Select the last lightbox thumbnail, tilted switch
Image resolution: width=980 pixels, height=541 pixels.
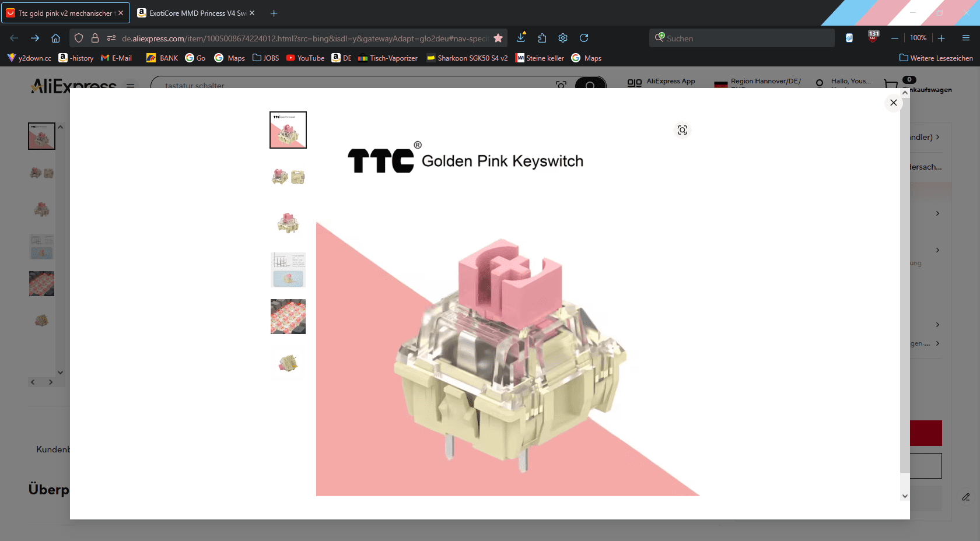[x=288, y=363]
